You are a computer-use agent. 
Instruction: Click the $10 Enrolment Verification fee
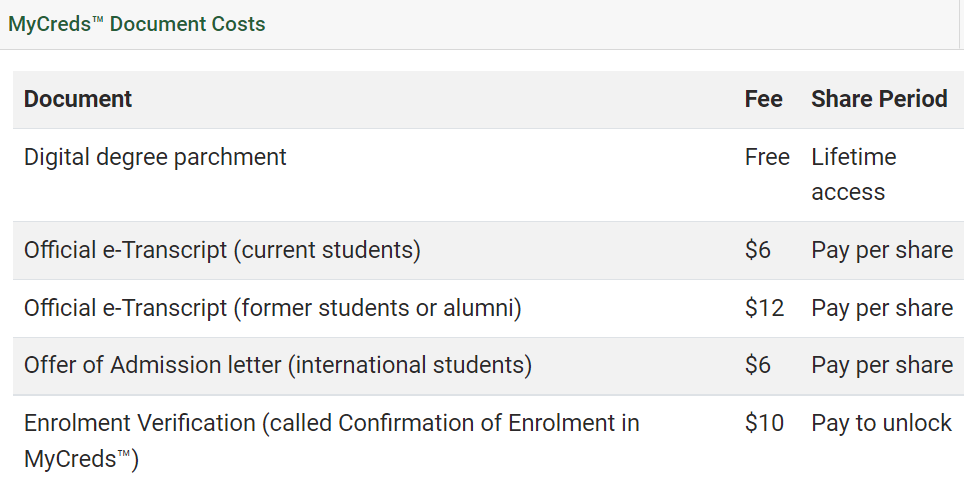pyautogui.click(x=764, y=423)
